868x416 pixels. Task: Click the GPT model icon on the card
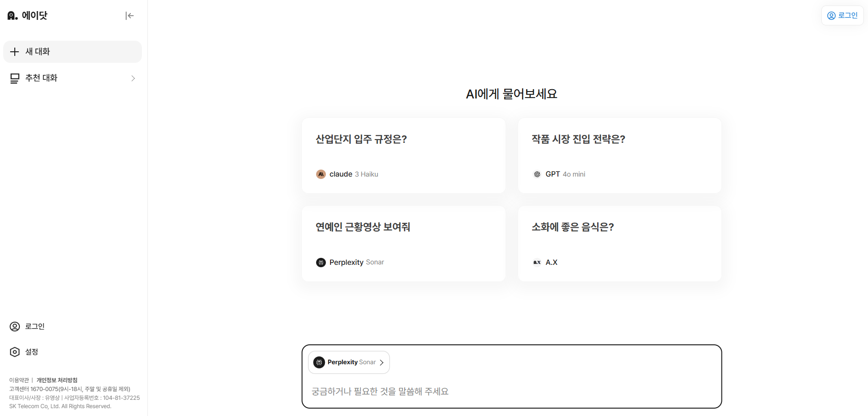click(537, 174)
